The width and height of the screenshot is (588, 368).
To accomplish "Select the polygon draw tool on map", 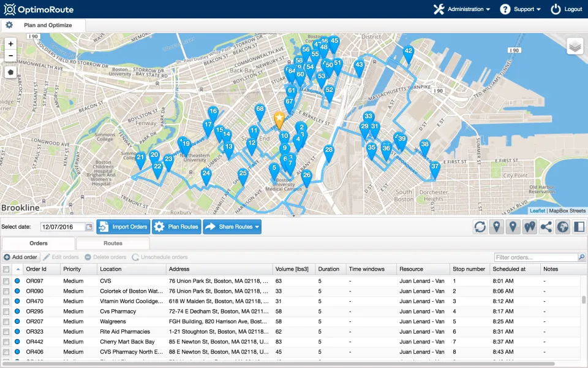I will (x=10, y=72).
